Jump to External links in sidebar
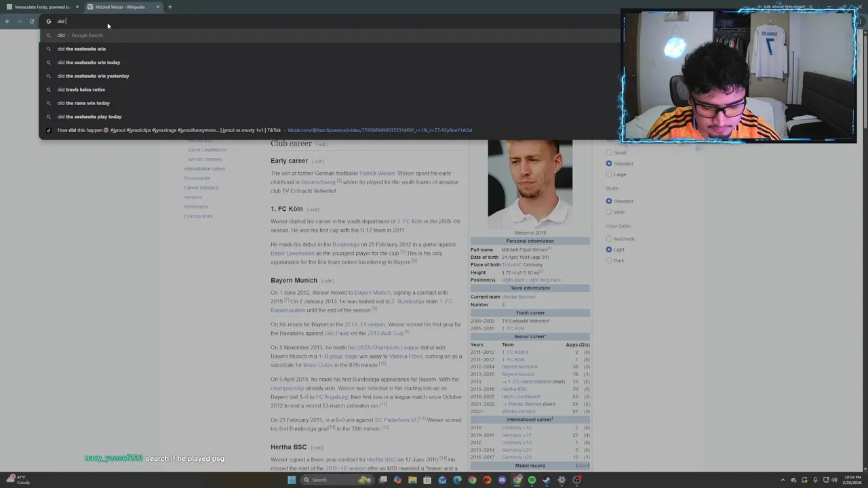868x488 pixels. click(x=198, y=216)
